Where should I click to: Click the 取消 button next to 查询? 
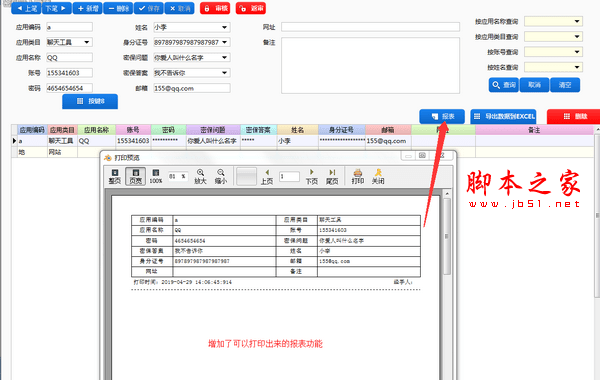click(534, 85)
